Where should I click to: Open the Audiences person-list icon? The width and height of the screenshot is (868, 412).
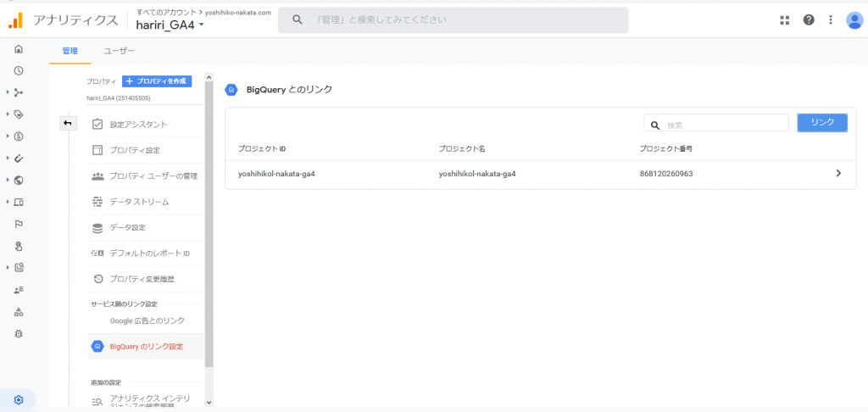coord(19,290)
